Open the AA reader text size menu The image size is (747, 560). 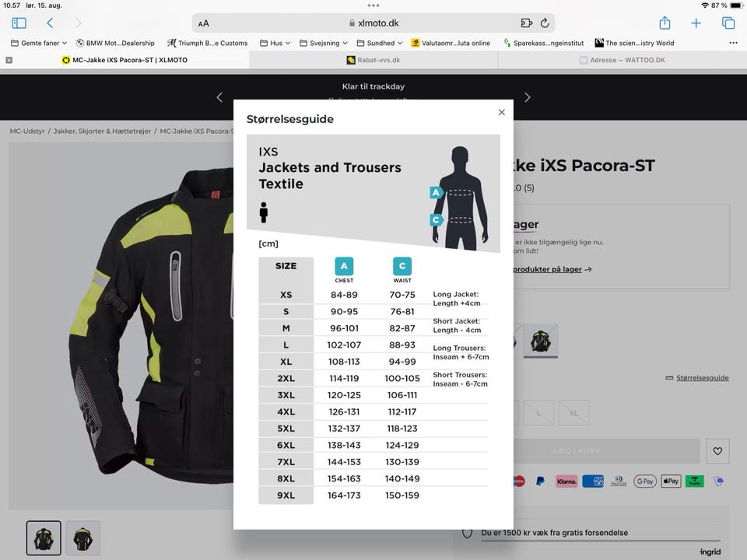coord(203,23)
